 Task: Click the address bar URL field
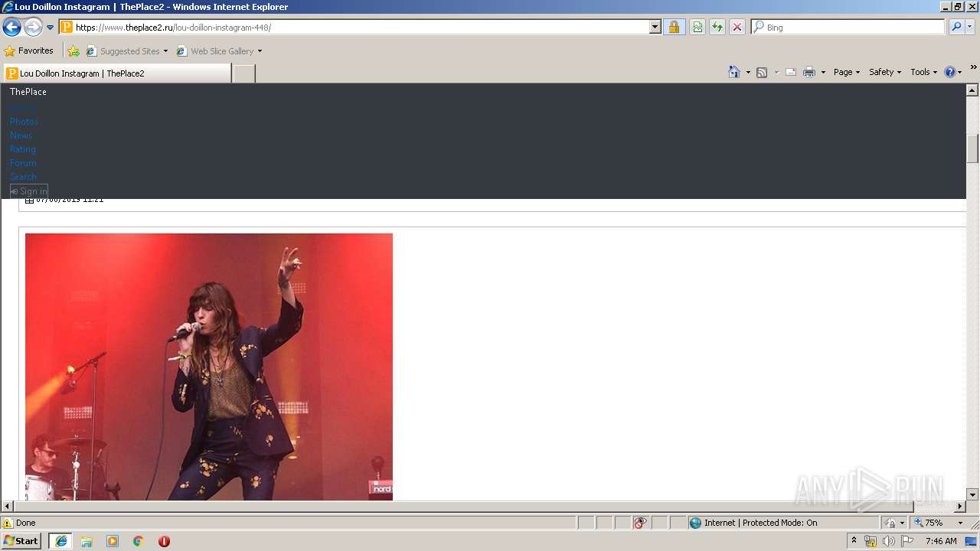(354, 28)
